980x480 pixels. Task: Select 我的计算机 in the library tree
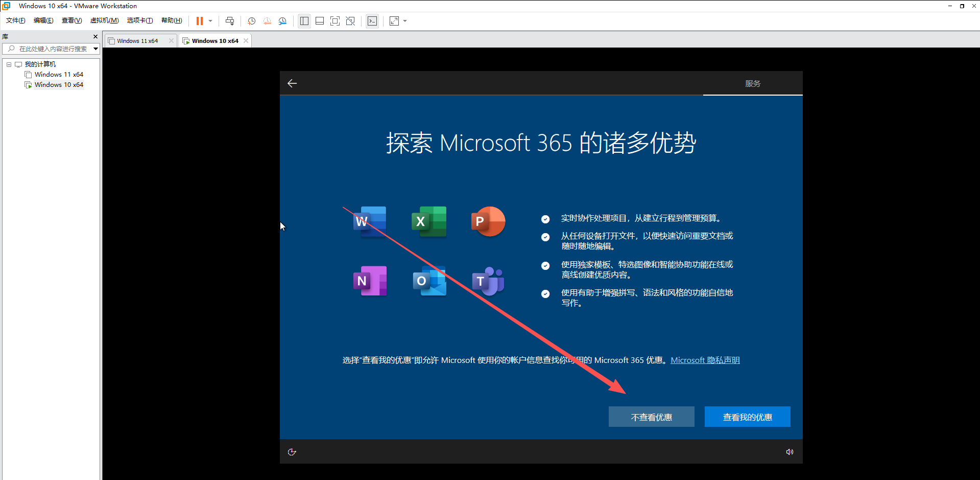pyautogui.click(x=40, y=64)
